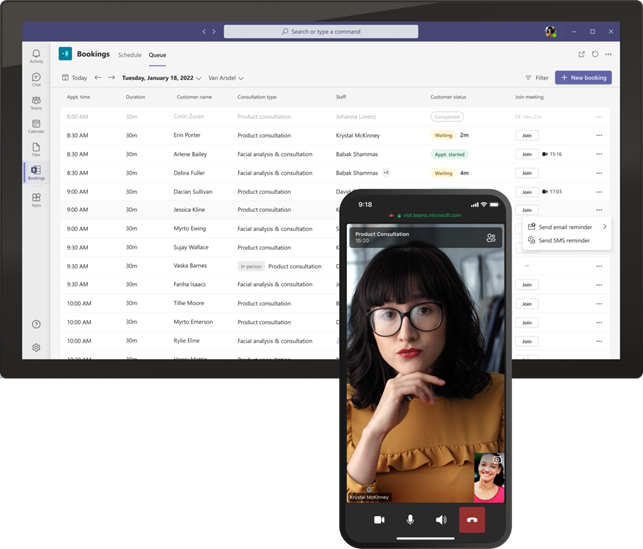Toggle camera on the phone call
643x549 pixels.
[379, 520]
